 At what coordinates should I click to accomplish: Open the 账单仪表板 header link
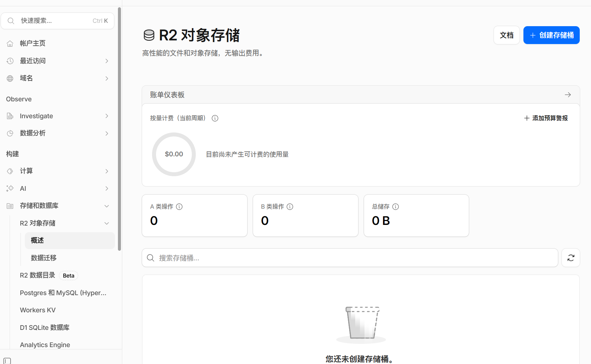click(x=361, y=95)
